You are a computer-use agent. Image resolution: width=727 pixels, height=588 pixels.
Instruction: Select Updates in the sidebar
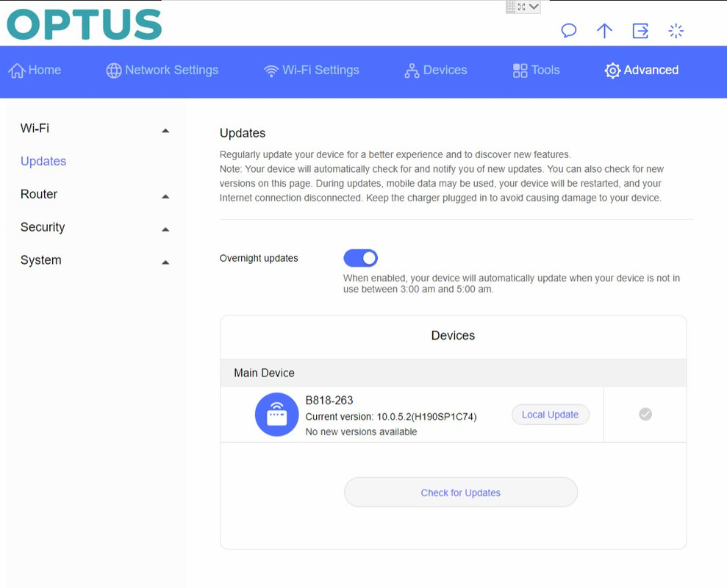(x=43, y=161)
